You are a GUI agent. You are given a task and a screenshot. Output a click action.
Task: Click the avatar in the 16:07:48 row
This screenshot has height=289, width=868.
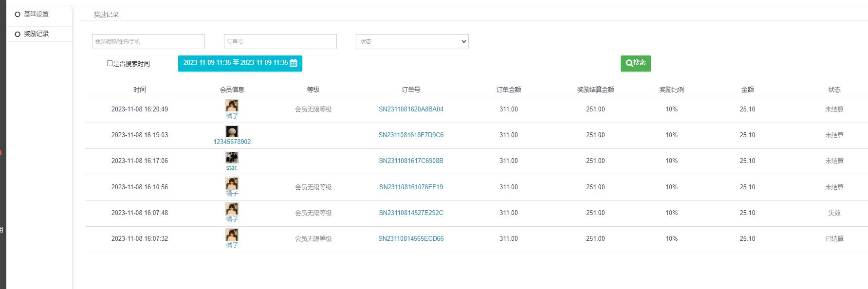pos(232,209)
